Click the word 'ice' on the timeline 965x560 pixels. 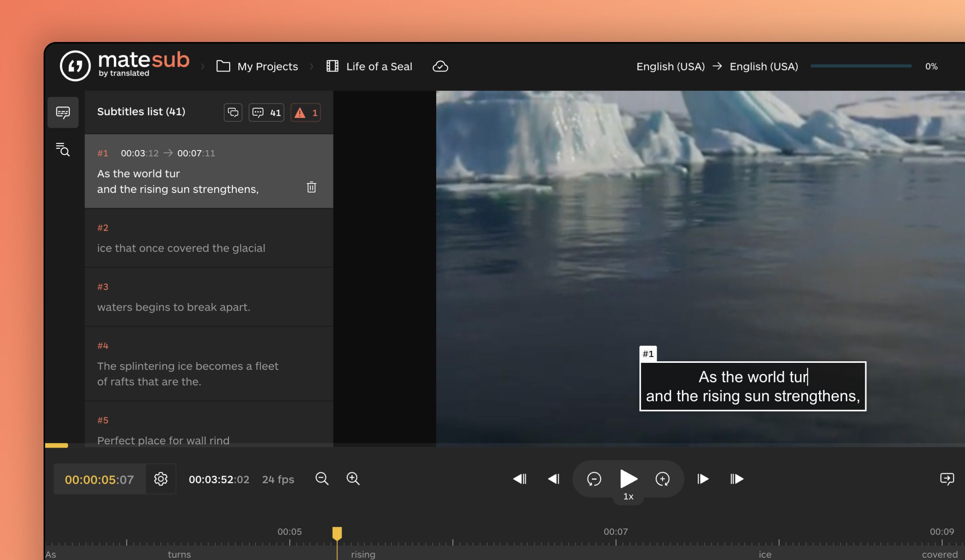tap(765, 554)
